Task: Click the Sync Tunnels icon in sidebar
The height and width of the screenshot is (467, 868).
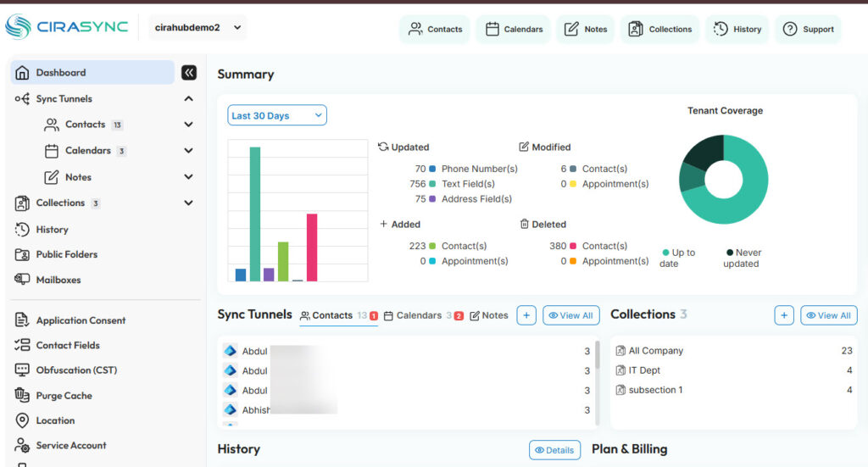Action: pyautogui.click(x=22, y=98)
